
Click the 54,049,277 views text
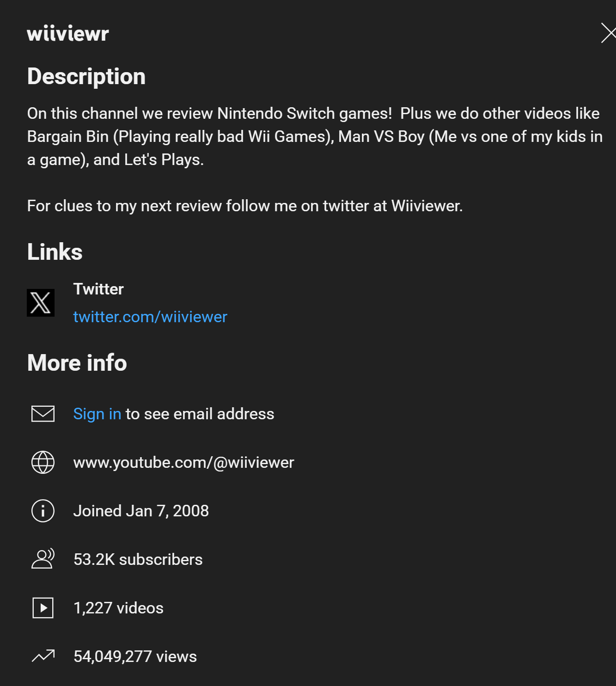click(135, 656)
